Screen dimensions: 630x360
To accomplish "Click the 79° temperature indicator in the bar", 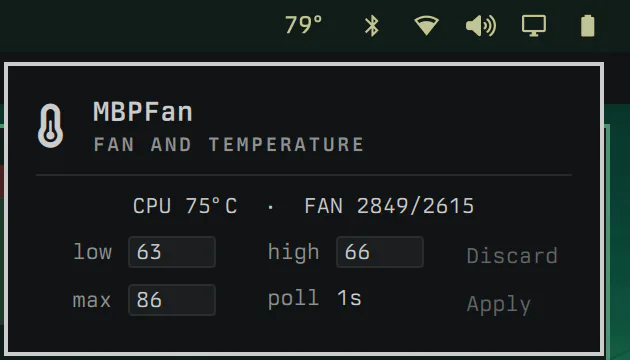I will tap(303, 25).
